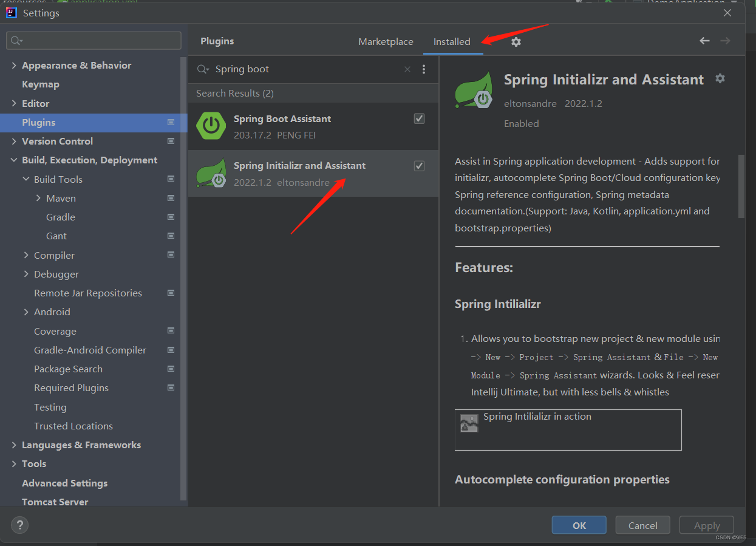Click the Enabled status text

coord(522,123)
